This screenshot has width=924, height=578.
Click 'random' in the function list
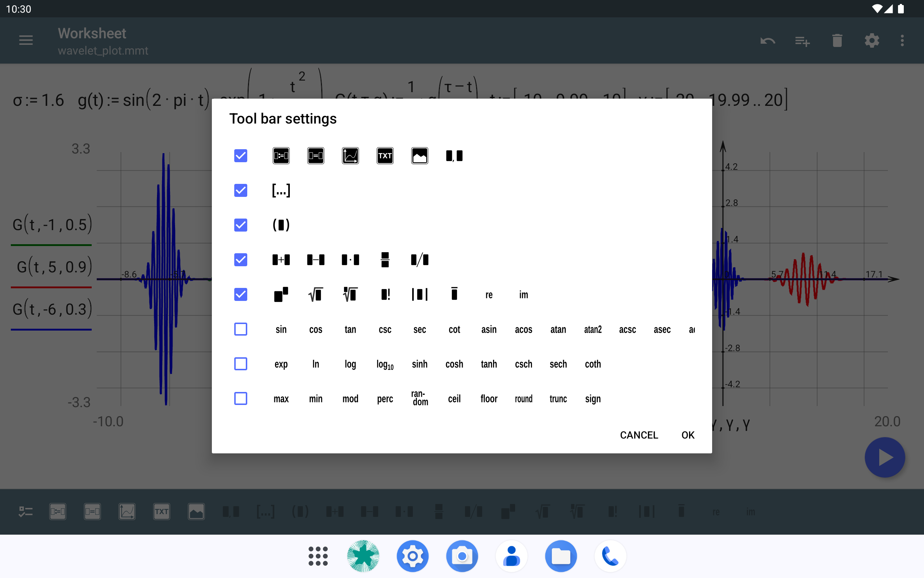coord(420,398)
